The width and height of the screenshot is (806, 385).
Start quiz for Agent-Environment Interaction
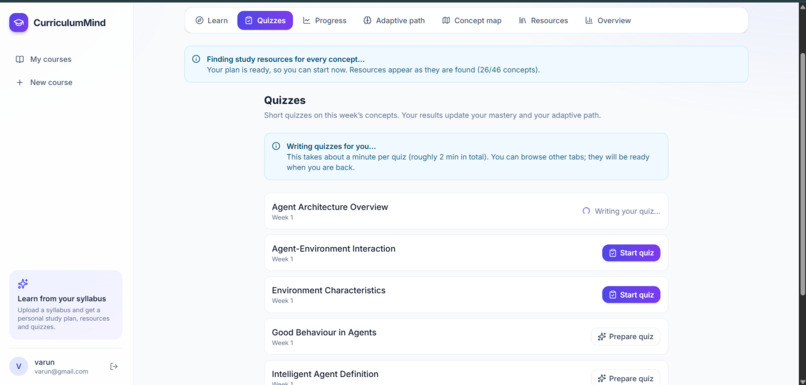[x=631, y=253]
